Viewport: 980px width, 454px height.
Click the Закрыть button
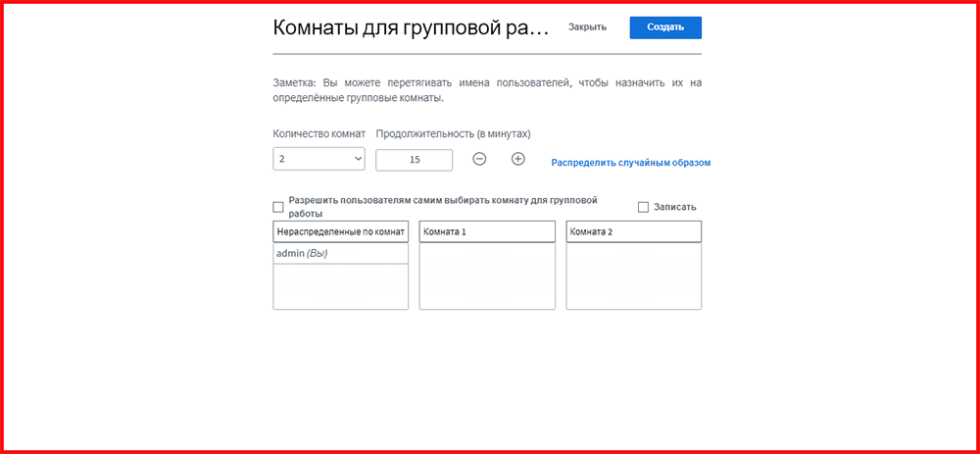point(587,27)
